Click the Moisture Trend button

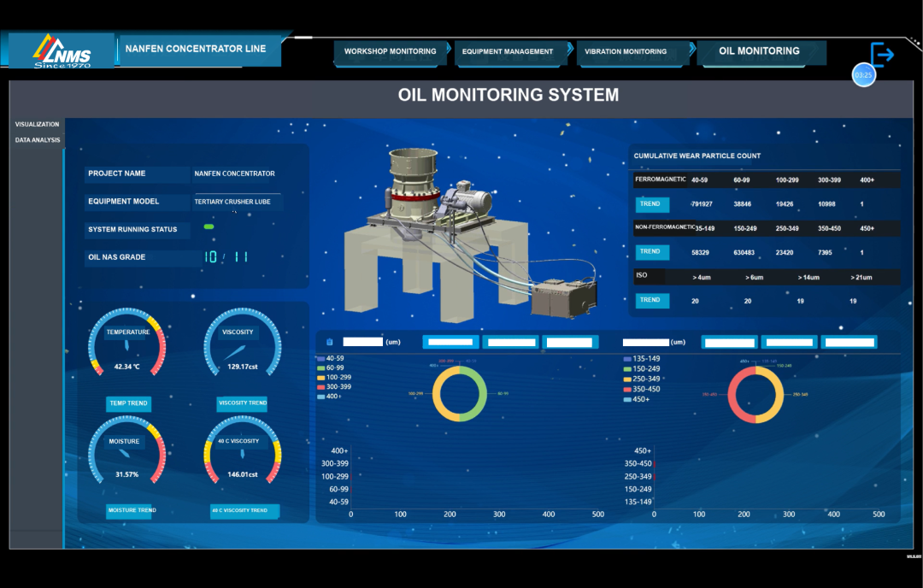(x=132, y=510)
